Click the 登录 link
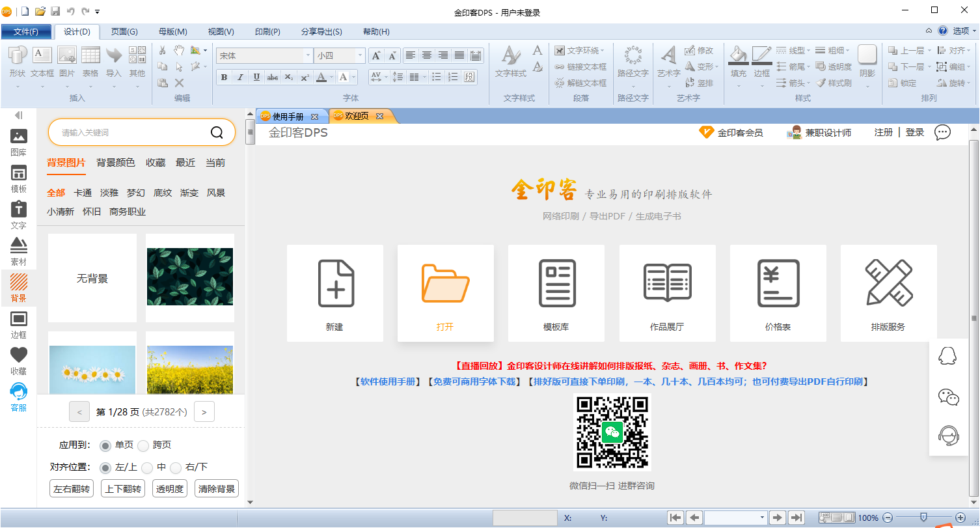 tap(914, 132)
